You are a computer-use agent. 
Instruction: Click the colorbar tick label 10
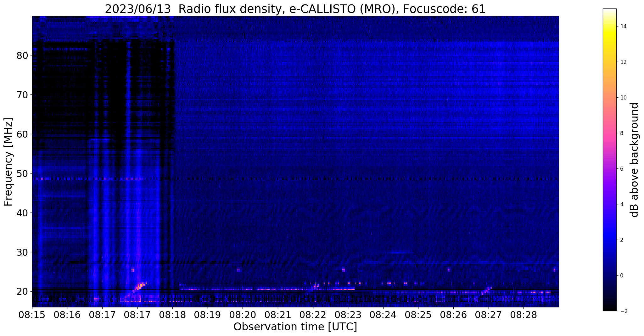coord(623,98)
